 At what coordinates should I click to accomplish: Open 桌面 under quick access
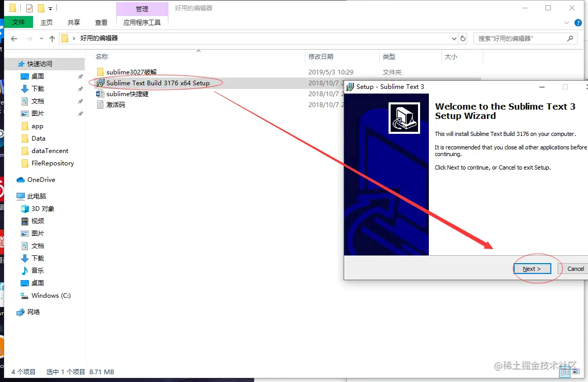tap(38, 76)
